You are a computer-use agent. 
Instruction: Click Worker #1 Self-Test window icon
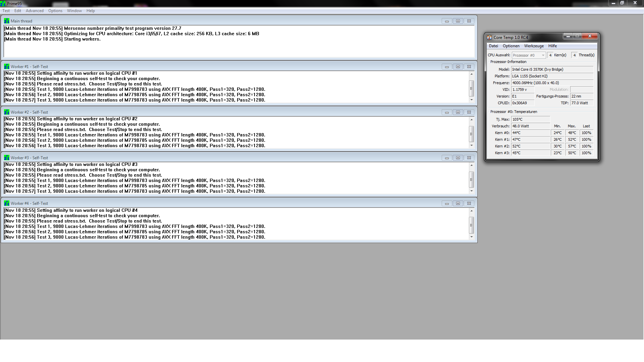(x=6, y=66)
